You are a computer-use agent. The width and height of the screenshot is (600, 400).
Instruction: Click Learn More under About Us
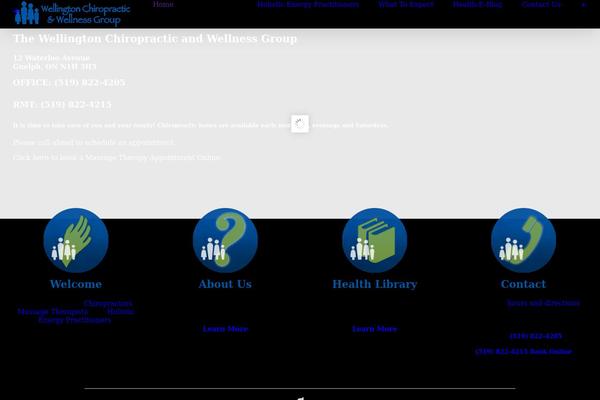(x=225, y=329)
